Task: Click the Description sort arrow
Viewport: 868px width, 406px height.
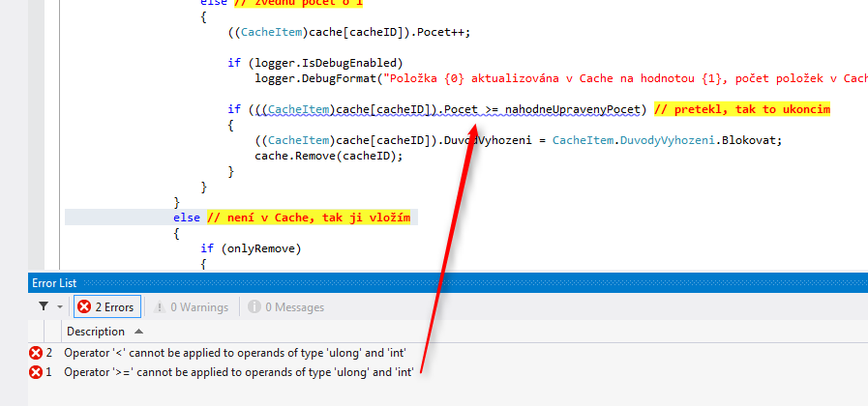Action: tap(138, 332)
